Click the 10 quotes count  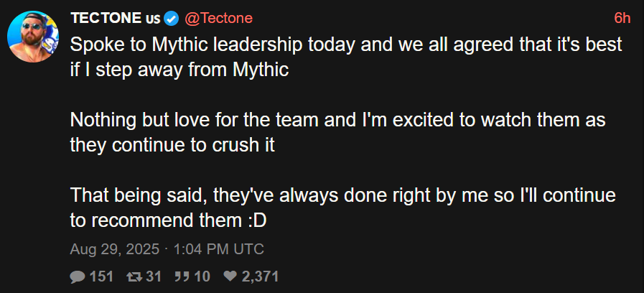tap(202, 276)
